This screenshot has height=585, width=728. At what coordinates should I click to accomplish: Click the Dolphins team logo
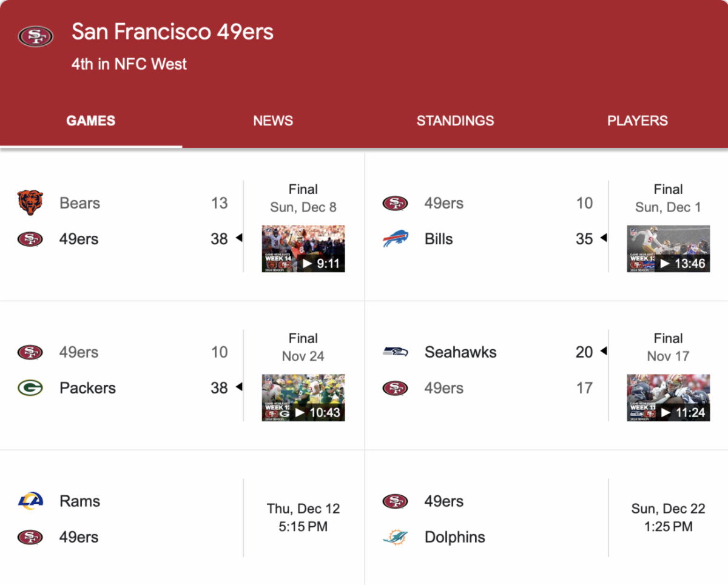[x=396, y=537]
